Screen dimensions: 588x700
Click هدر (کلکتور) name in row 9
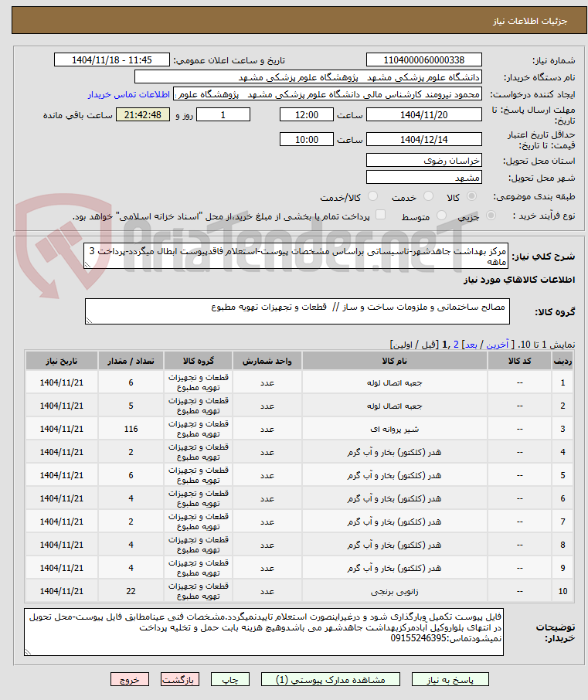(394, 569)
